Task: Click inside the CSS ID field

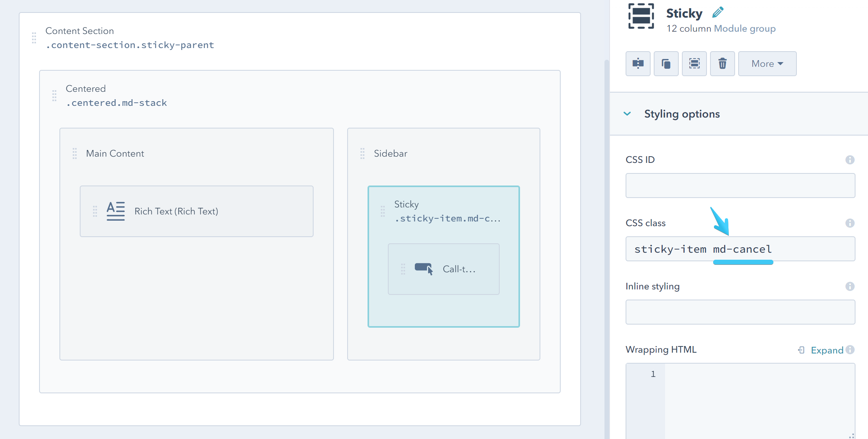Action: coord(740,186)
